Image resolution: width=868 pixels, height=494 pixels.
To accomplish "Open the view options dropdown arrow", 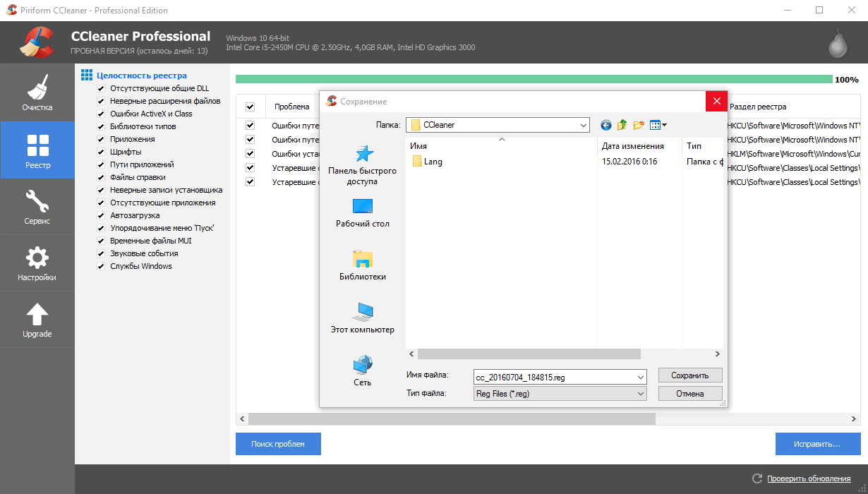I will tap(665, 125).
